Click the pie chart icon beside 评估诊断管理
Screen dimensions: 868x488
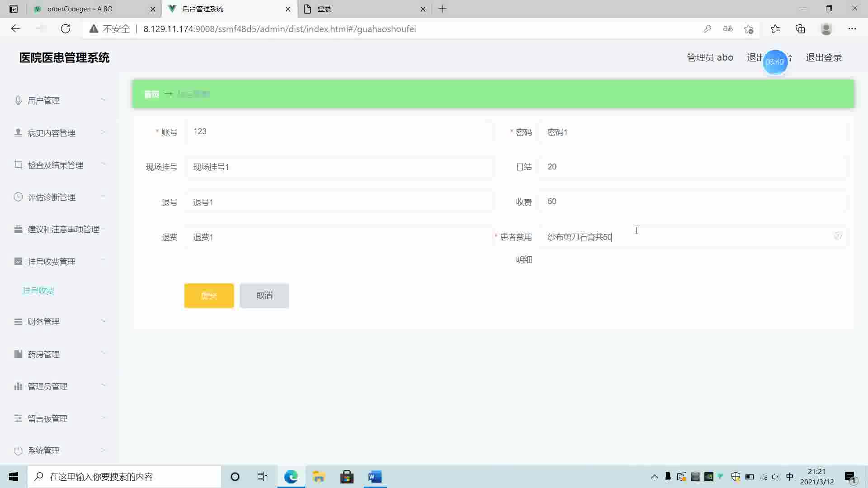(x=18, y=197)
